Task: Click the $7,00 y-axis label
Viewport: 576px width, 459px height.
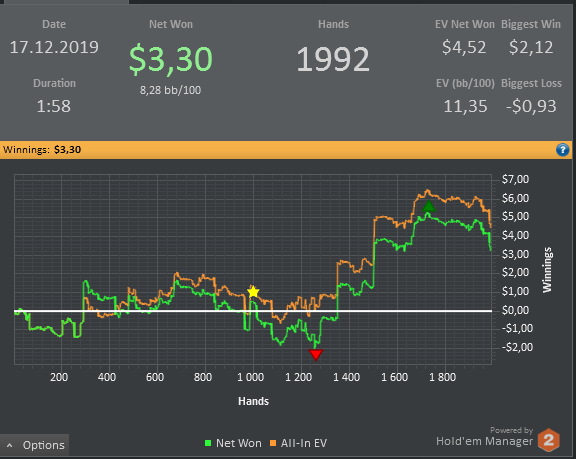Action: [x=515, y=179]
